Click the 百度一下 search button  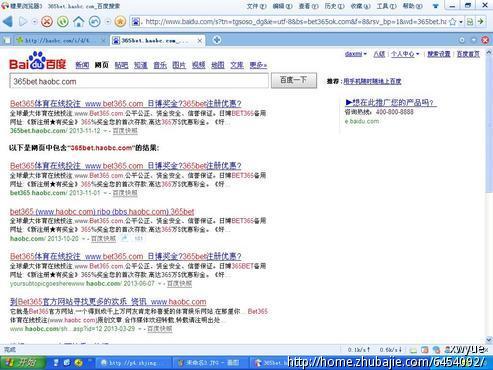coord(294,80)
